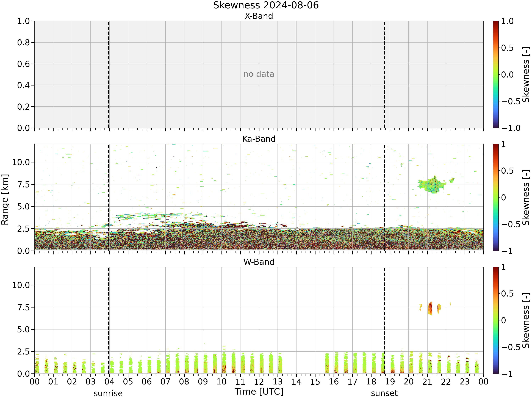Click the 'no data' text in X-Band panel
The height and width of the screenshot is (399, 532).
(x=259, y=74)
